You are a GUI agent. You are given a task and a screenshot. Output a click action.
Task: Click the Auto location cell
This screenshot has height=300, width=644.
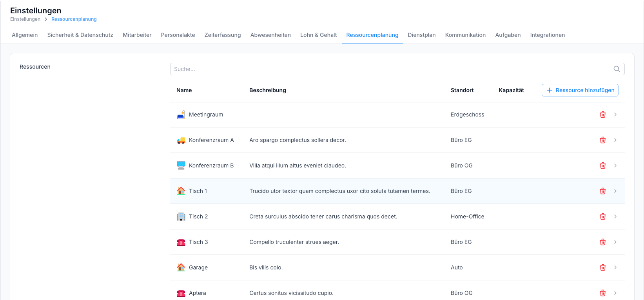457,267
